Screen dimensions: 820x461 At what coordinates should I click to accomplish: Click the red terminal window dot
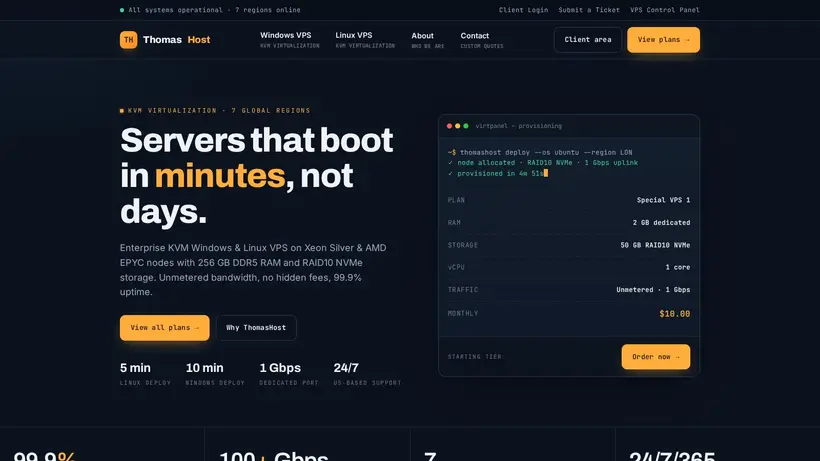pos(449,126)
